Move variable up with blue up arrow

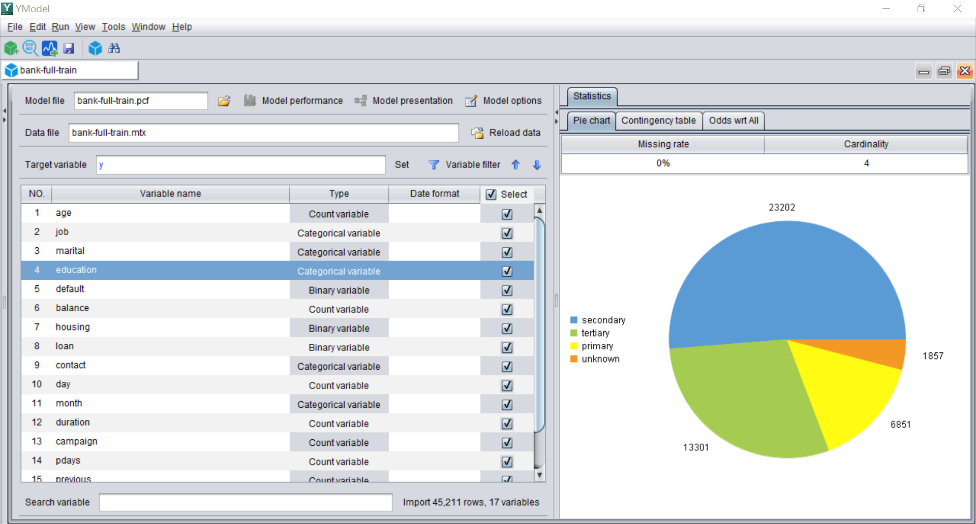516,165
